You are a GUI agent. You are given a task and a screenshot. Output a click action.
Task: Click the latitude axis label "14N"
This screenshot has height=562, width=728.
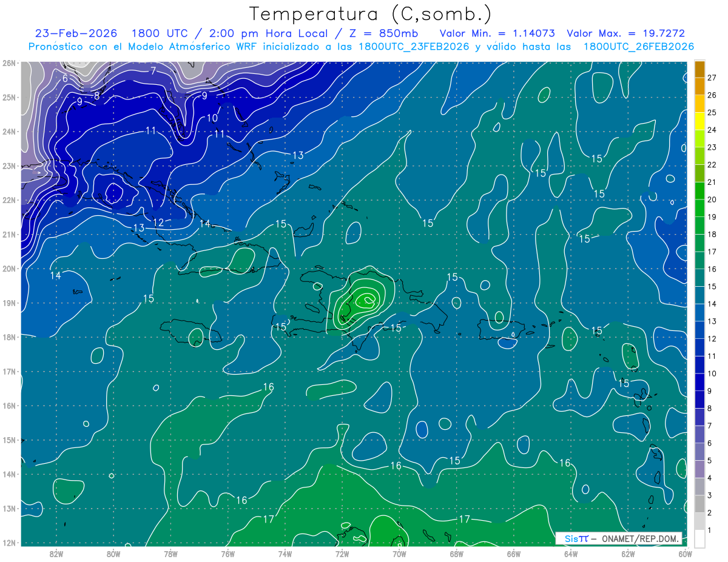coord(8,473)
